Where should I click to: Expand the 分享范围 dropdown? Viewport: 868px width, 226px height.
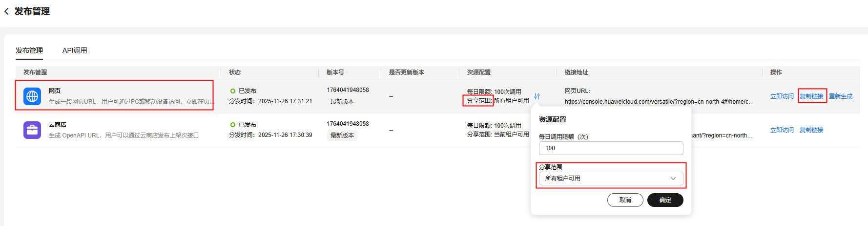(x=610, y=179)
